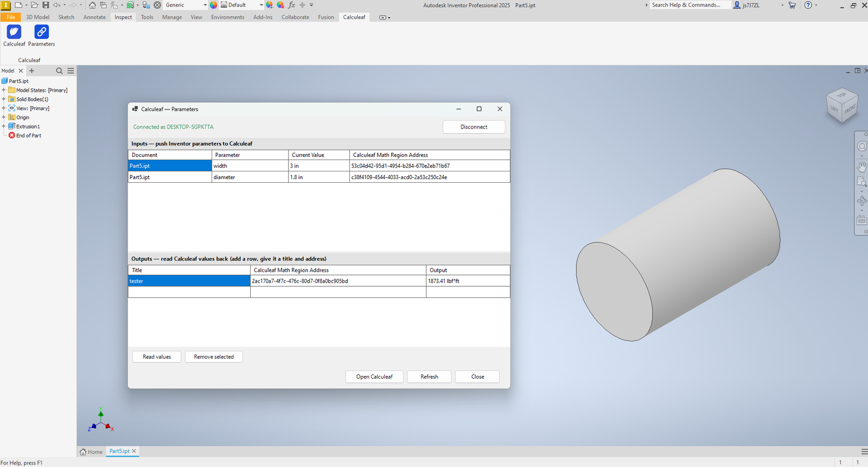
Task: Expand the Solid Bodies(1) node
Action: [x=4, y=99]
